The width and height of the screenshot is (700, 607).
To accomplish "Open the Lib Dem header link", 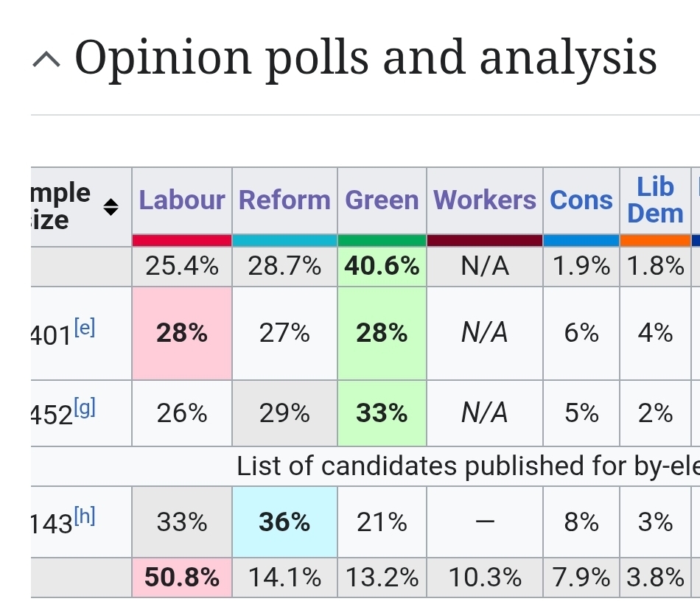I will (655, 200).
